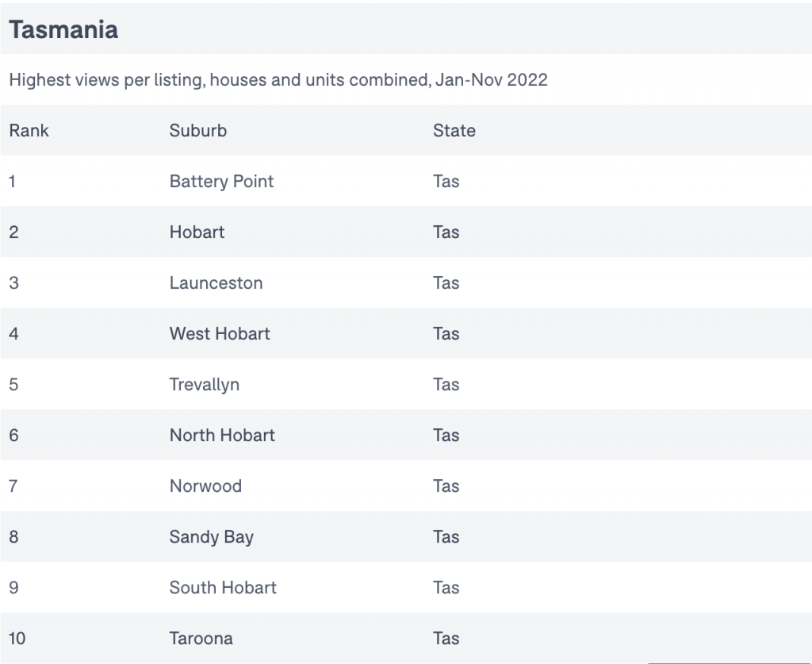Click the South Hobart suburb cell
The image size is (812, 664).
pyautogui.click(x=223, y=587)
